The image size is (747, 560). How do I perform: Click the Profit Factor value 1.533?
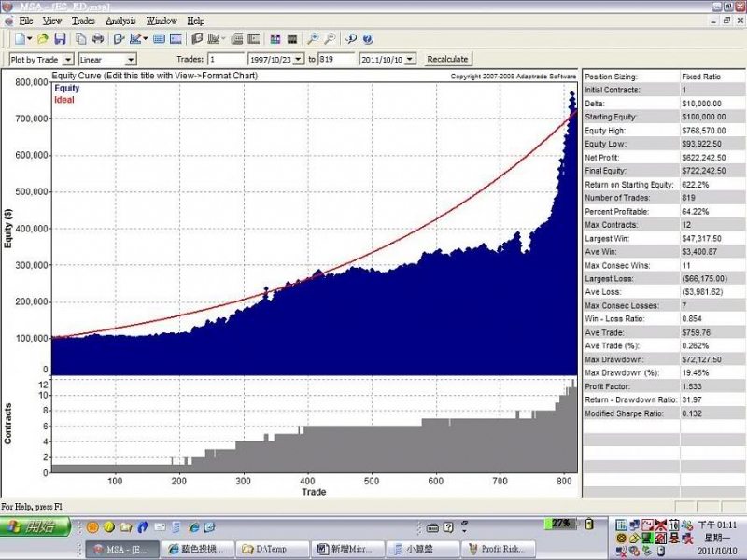click(692, 386)
